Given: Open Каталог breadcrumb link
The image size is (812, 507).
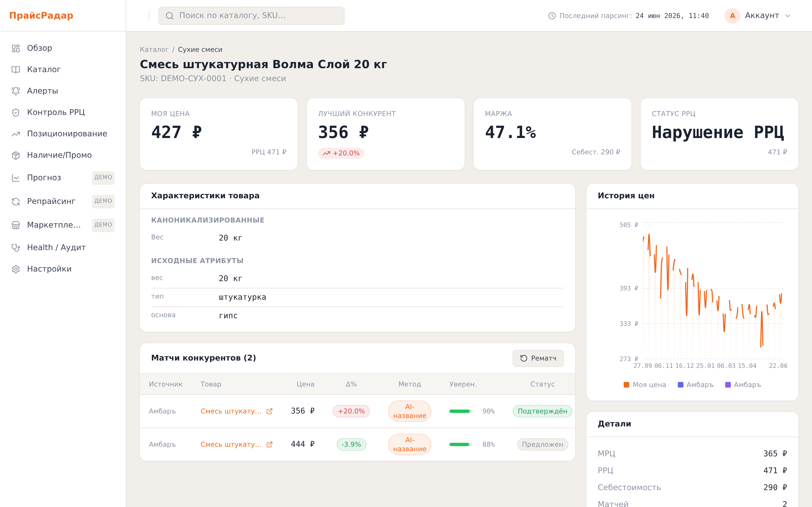Looking at the screenshot, I should click(154, 50).
